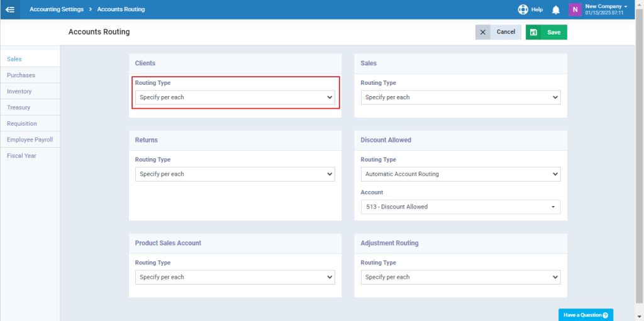Open the Help lifebuoy icon
Viewport: 644px width, 321px height.
click(523, 9)
